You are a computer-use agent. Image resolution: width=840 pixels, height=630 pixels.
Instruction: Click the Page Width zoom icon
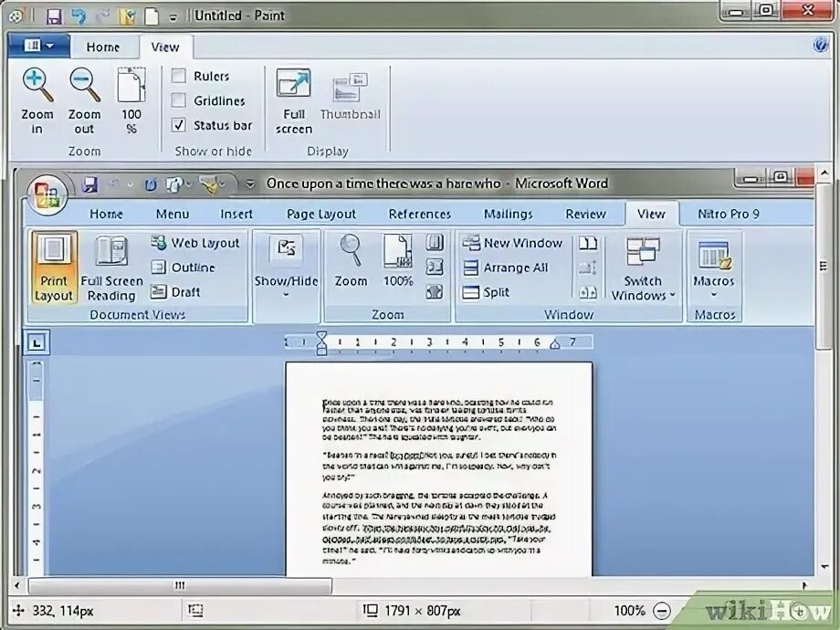435,291
